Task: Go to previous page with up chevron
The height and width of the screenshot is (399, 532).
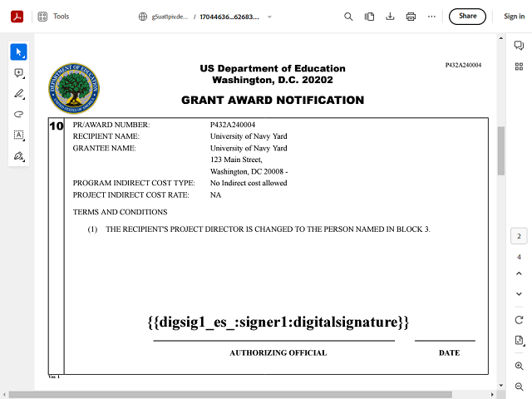Action: [519, 273]
